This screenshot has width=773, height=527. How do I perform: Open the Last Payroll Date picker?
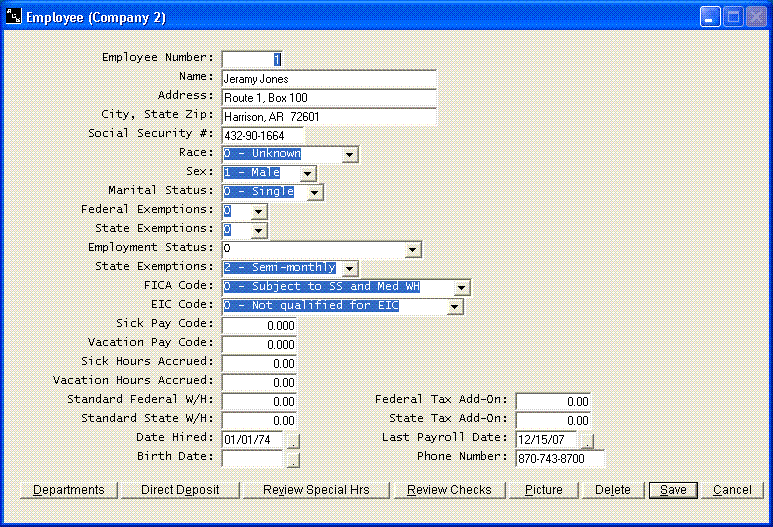(x=587, y=440)
